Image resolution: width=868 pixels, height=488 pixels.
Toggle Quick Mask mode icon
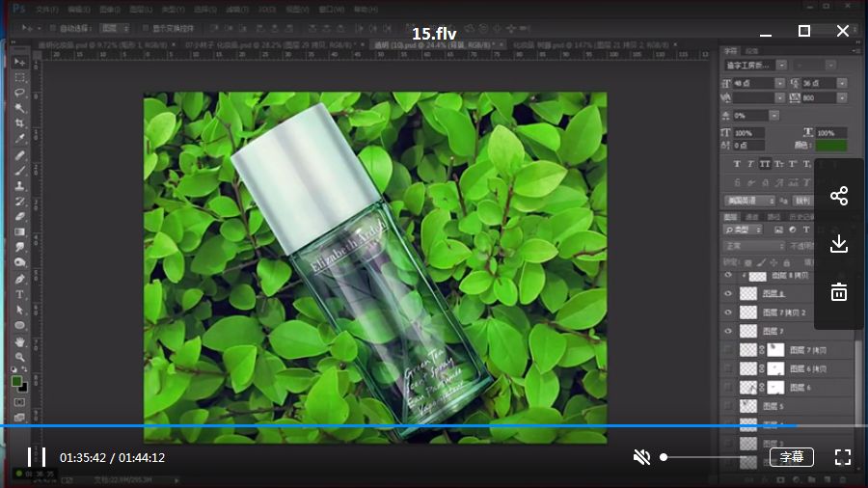(19, 402)
